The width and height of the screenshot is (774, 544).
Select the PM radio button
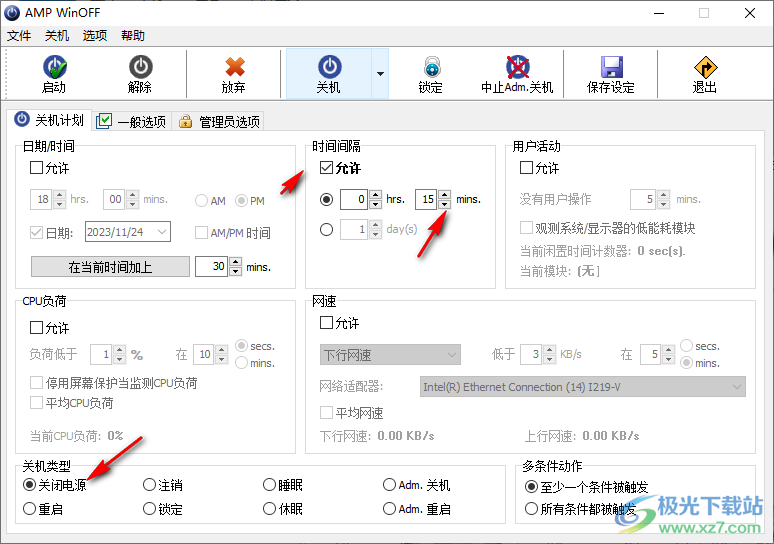pyautogui.click(x=241, y=201)
